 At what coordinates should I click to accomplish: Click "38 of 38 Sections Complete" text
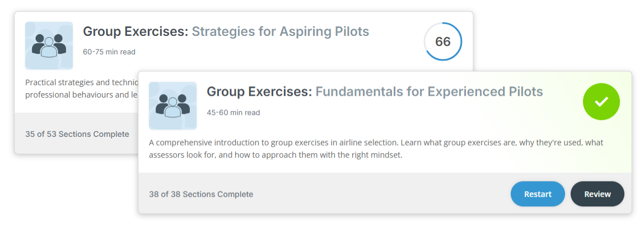coord(201,194)
